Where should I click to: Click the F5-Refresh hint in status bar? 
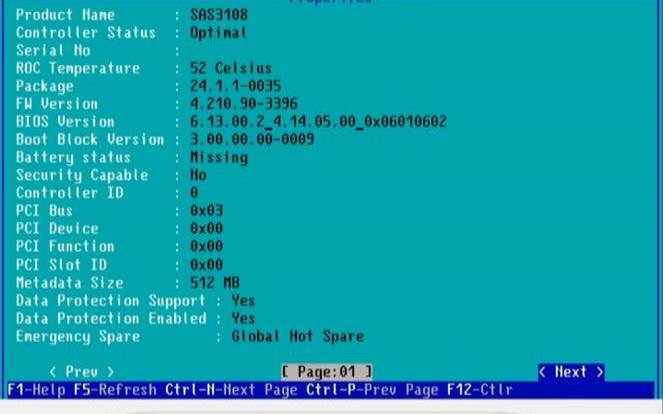(115, 389)
